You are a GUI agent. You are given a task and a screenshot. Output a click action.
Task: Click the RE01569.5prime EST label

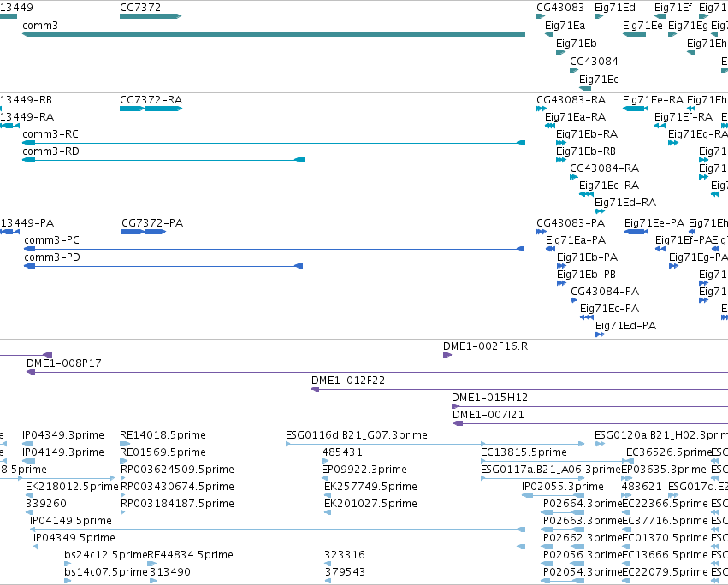[163, 452]
